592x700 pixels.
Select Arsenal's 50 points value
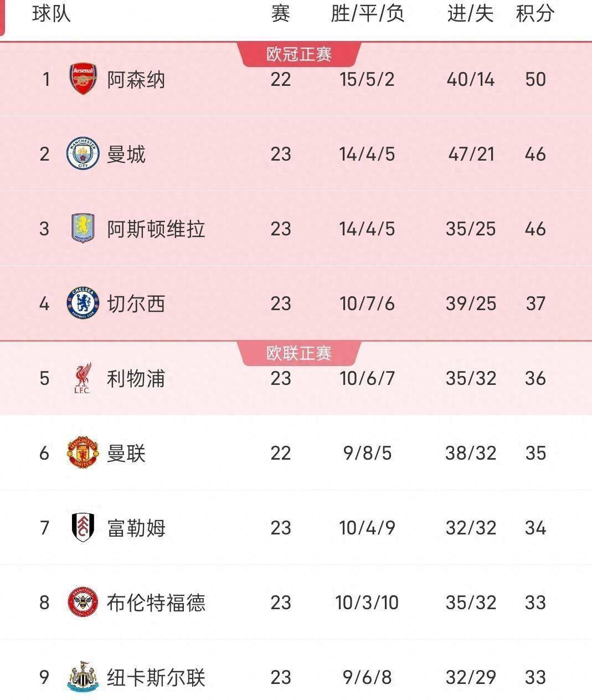(536, 79)
